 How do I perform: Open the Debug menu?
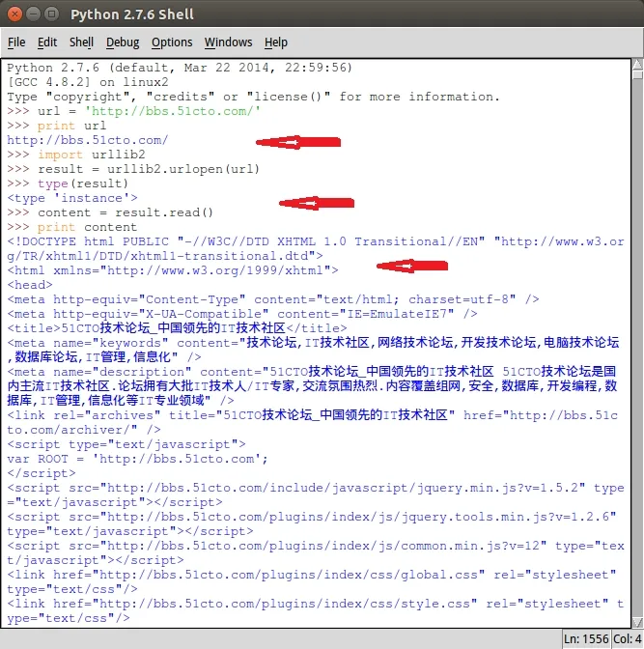(x=123, y=42)
